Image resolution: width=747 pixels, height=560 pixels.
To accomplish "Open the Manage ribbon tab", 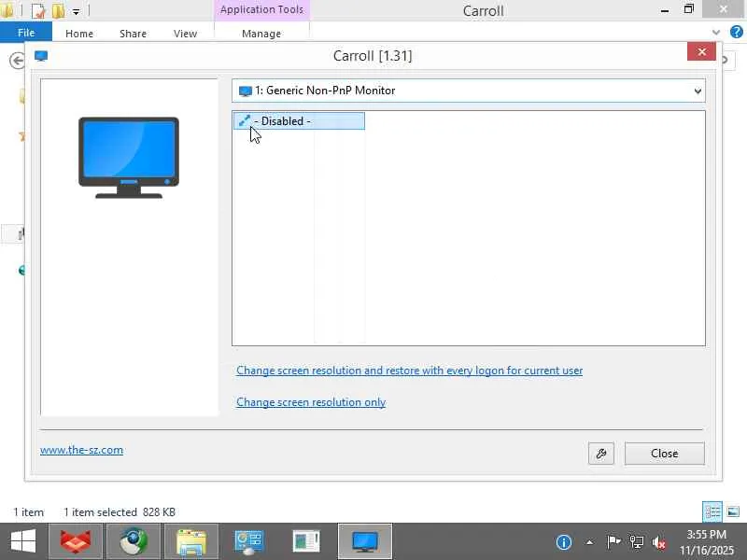I will pyautogui.click(x=261, y=34).
